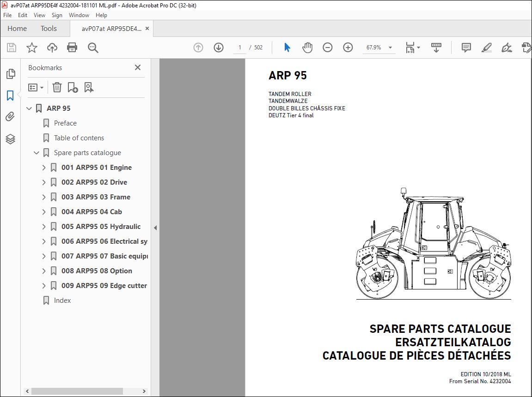Click the bookmarks scrollbar right arrow

tap(144, 391)
